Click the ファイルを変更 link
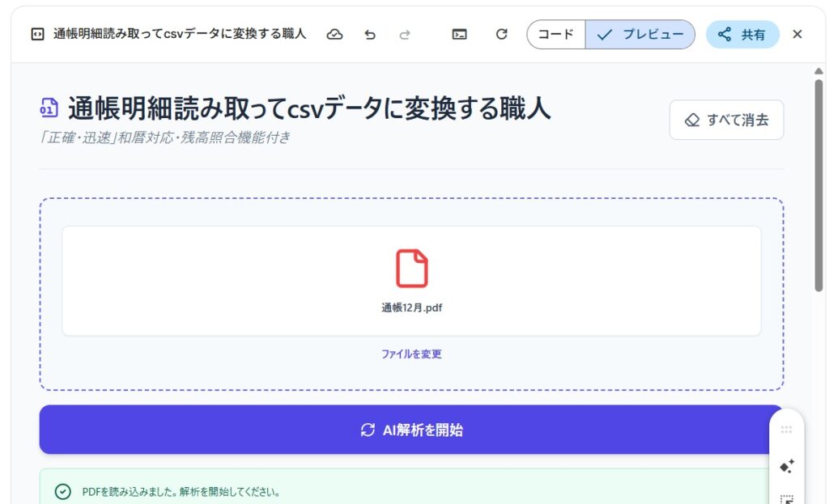Screen dimensions: 829x504 [x=411, y=354]
